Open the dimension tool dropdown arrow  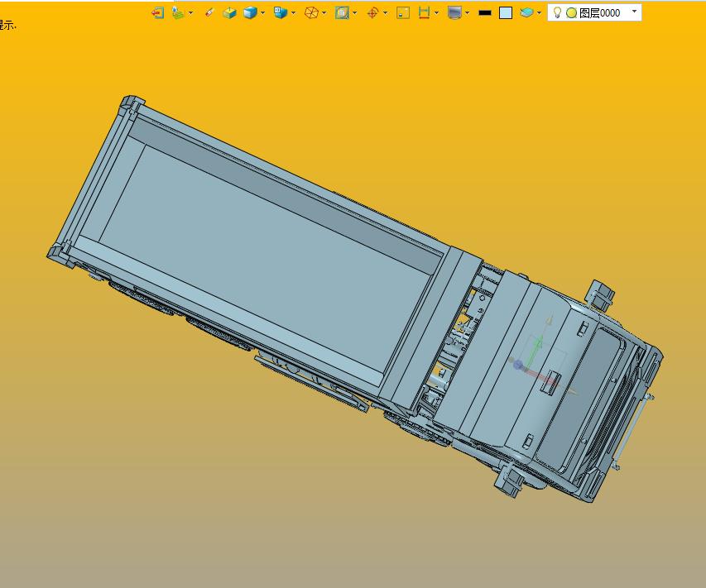[x=437, y=13]
